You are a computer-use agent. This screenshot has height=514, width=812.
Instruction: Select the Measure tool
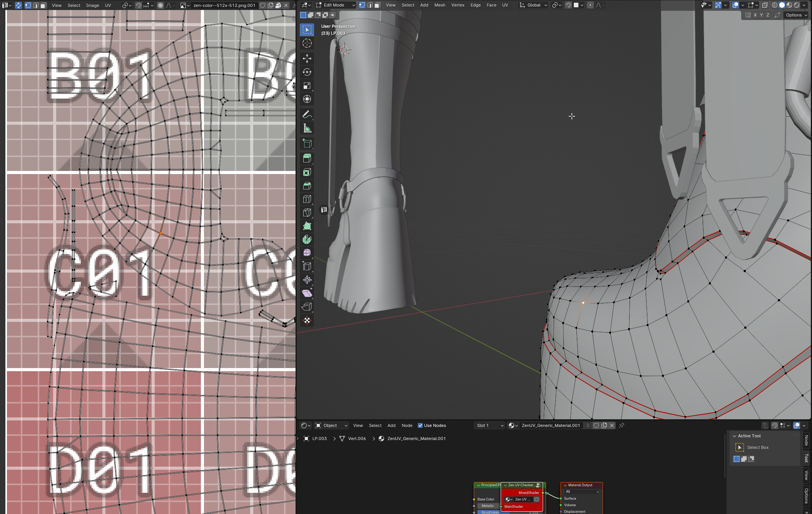[x=307, y=128]
